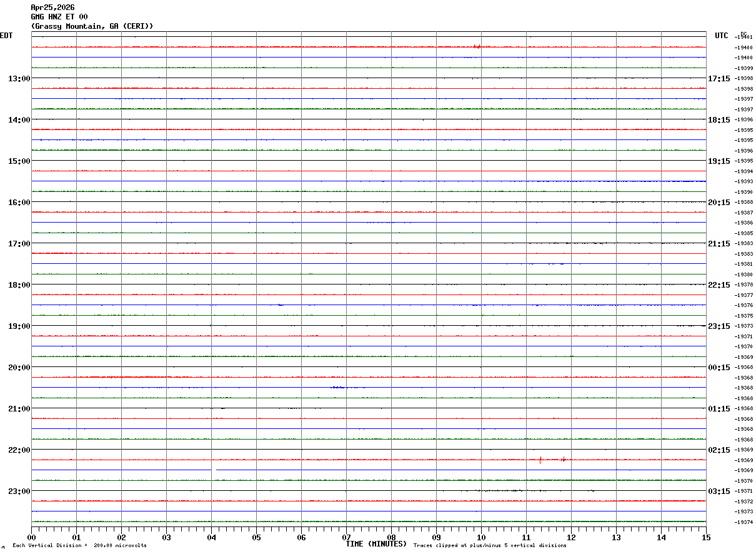Click the 22:15 UTC time label

pos(719,285)
